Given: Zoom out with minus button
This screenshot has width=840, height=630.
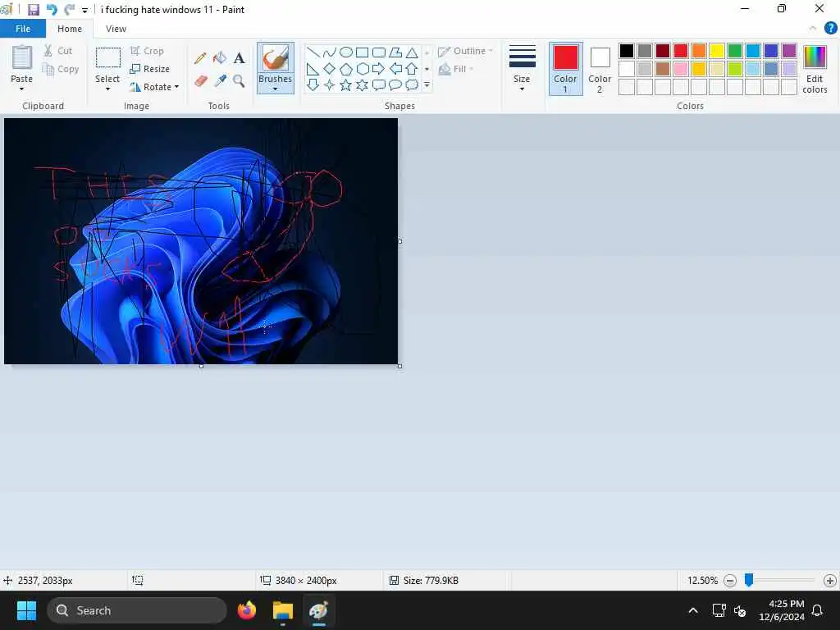Looking at the screenshot, I should pyautogui.click(x=729, y=581).
